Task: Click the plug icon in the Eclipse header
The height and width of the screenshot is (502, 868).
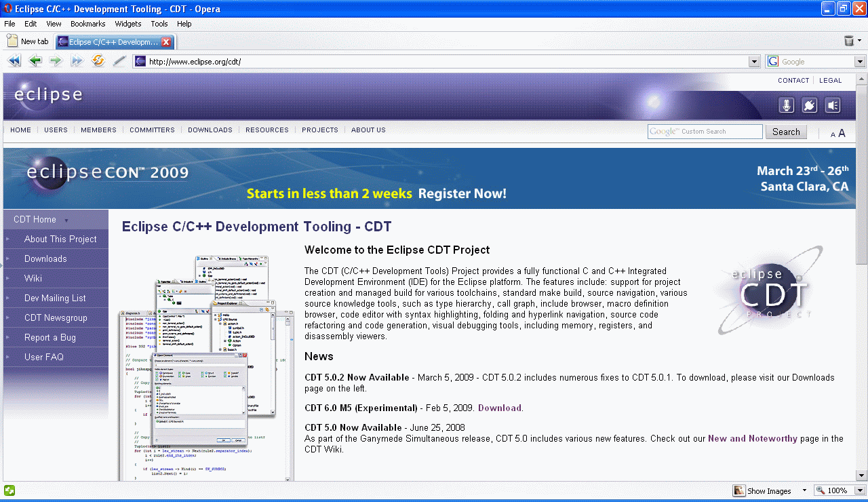Action: coord(810,105)
